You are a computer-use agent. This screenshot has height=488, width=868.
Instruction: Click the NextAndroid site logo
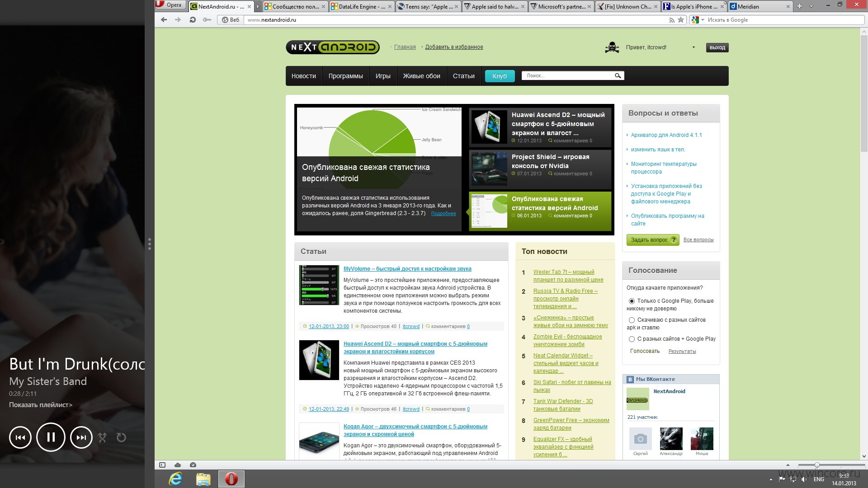333,47
